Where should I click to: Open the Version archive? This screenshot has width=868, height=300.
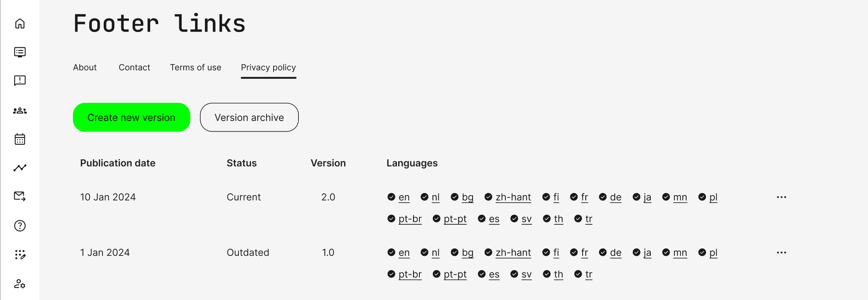pos(249,117)
